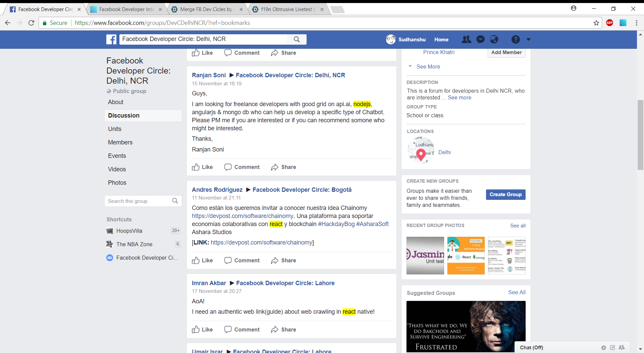
Task: Bookmark this page with star icon
Action: pyautogui.click(x=596, y=23)
